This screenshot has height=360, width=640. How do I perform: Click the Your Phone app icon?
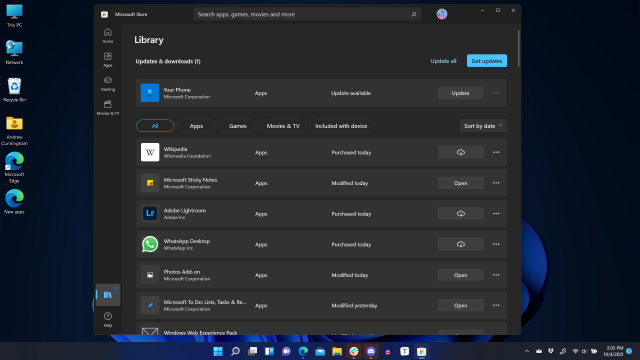click(x=150, y=93)
